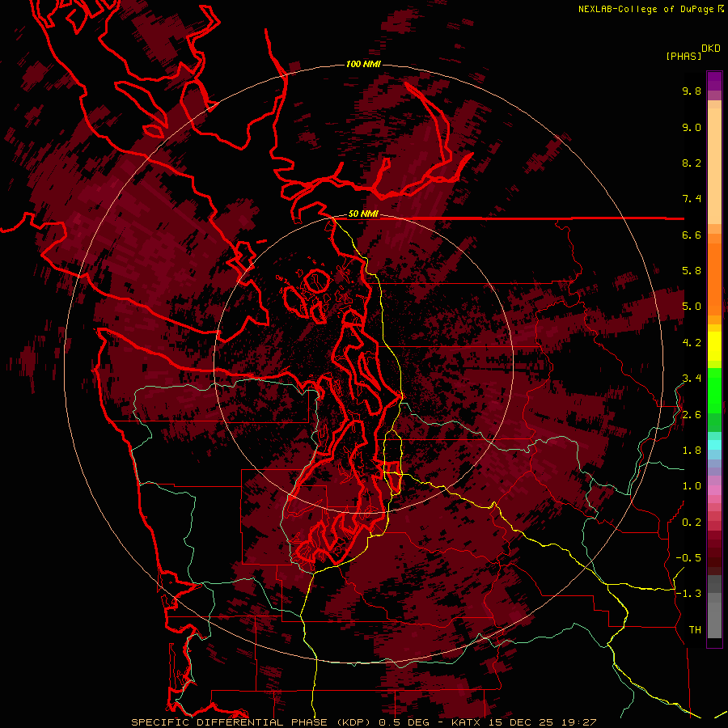Click the 3.4 scale value
Image resolution: width=728 pixels, height=728 pixels.
click(x=692, y=379)
